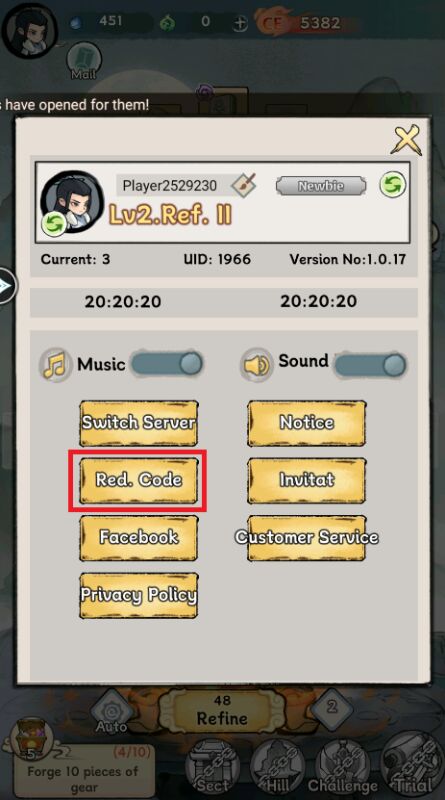Tap the music note icon
Screen dimensions: 445x800
pos(56,365)
